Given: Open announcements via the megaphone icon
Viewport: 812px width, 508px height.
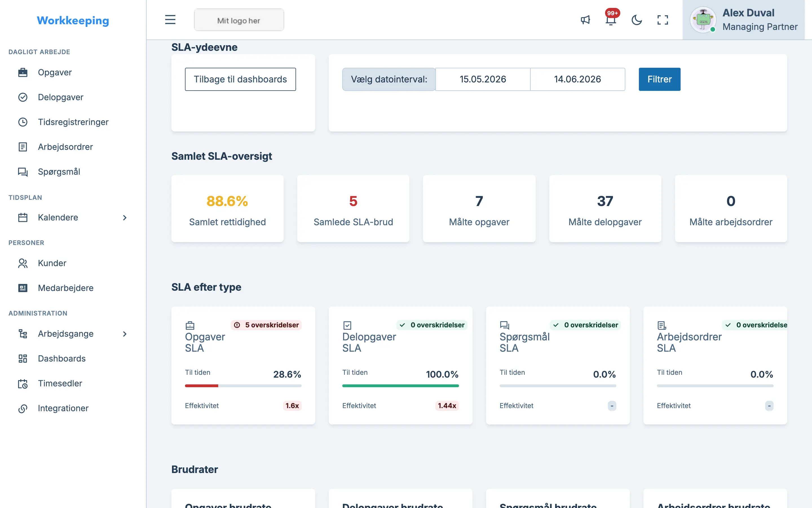Looking at the screenshot, I should click(x=585, y=20).
